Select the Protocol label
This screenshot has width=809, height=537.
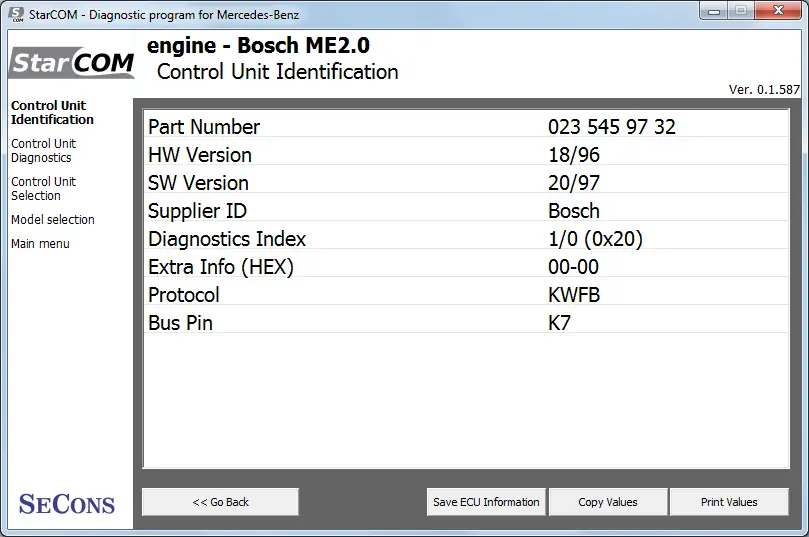coord(184,295)
